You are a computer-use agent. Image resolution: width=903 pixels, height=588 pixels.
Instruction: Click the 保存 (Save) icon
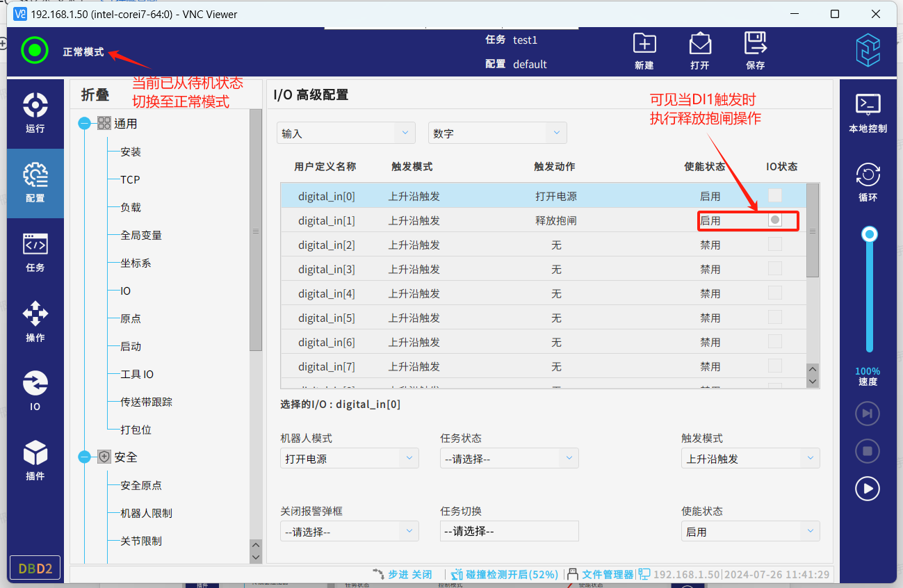pos(755,51)
